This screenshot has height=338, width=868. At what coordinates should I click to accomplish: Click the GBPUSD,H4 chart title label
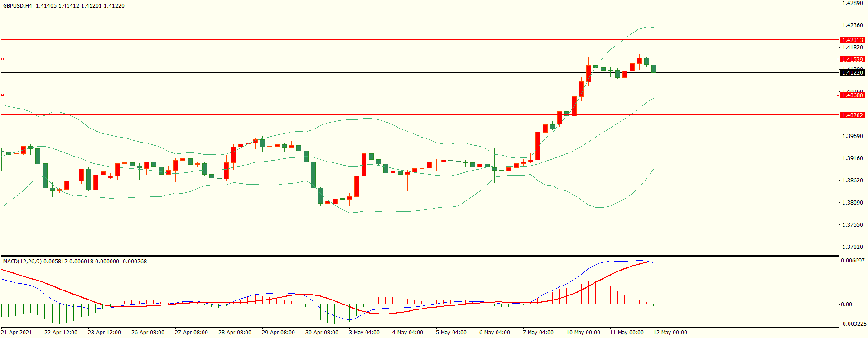pos(18,6)
